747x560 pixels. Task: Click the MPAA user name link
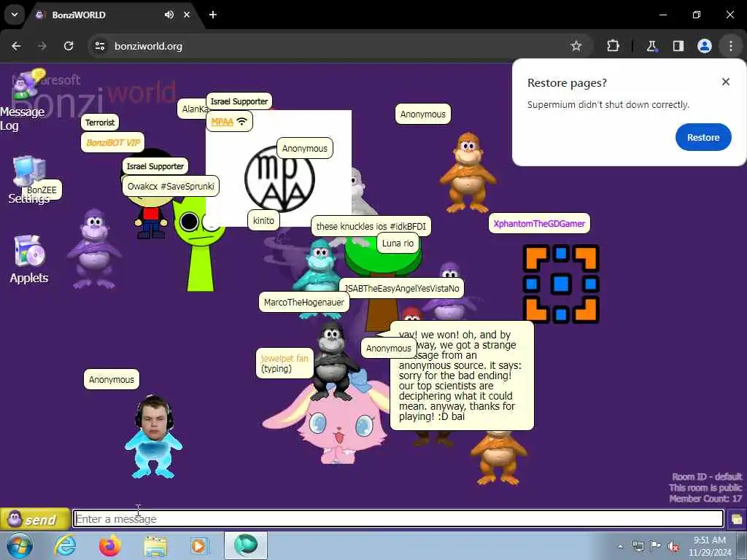click(222, 122)
